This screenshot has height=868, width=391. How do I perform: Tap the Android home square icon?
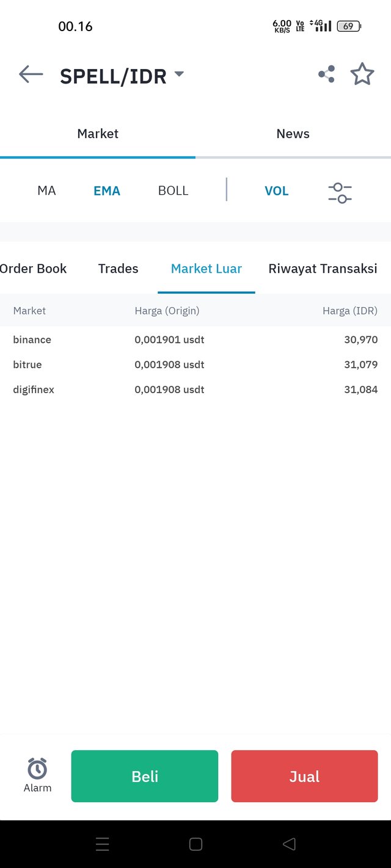pyautogui.click(x=195, y=844)
